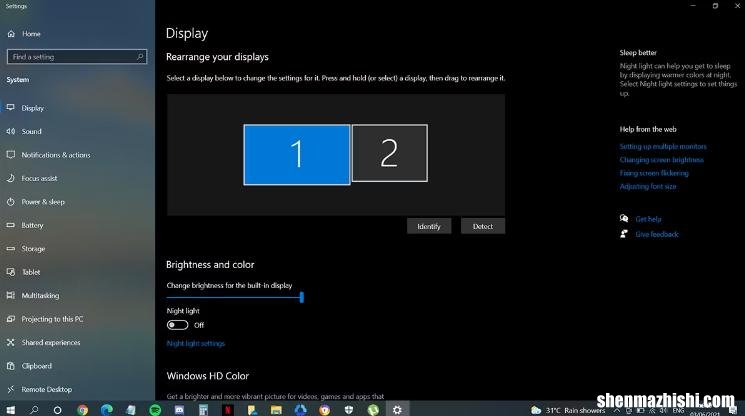Click the Get help chat icon
This screenshot has height=416, width=745.
624,218
